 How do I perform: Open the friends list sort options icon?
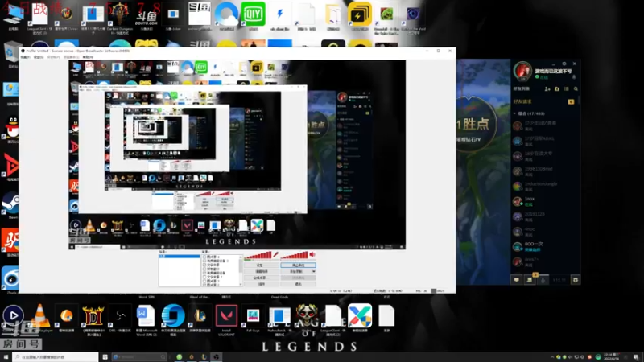point(567,88)
